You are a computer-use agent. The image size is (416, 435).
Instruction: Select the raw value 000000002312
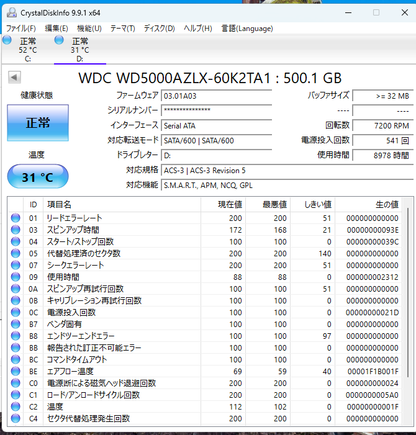click(x=372, y=277)
